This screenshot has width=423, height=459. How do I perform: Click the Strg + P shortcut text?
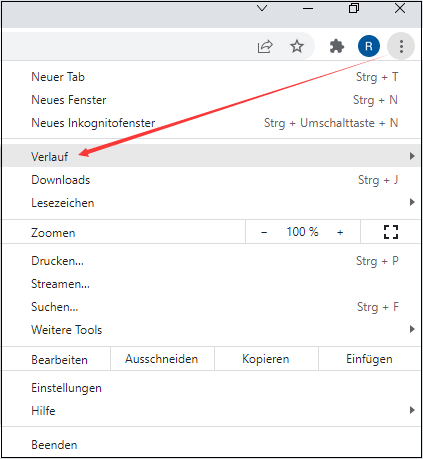377,261
